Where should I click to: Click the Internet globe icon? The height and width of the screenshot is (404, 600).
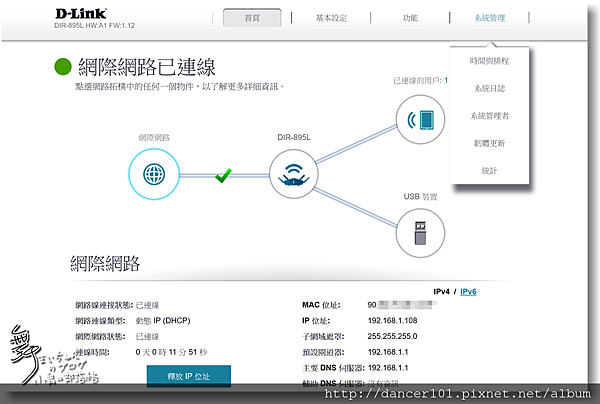[x=154, y=174]
